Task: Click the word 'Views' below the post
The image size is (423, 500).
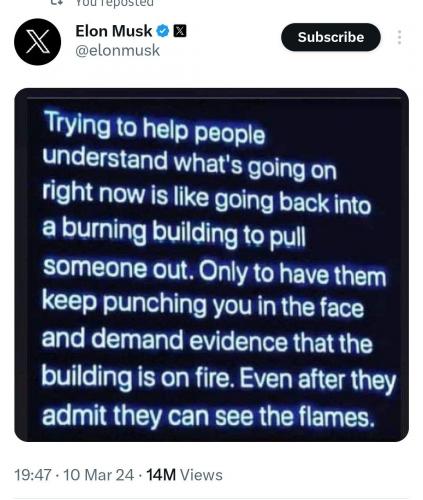Action: (x=201, y=475)
